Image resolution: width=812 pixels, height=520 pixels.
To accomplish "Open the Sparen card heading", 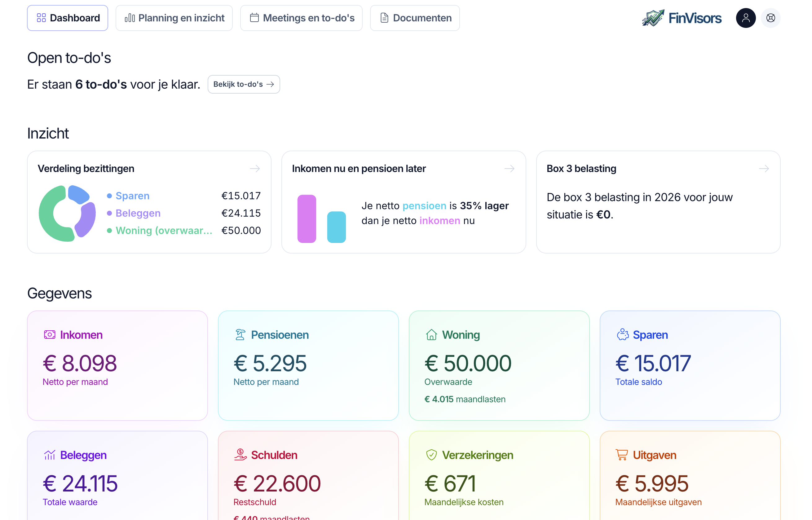I will pyautogui.click(x=650, y=335).
